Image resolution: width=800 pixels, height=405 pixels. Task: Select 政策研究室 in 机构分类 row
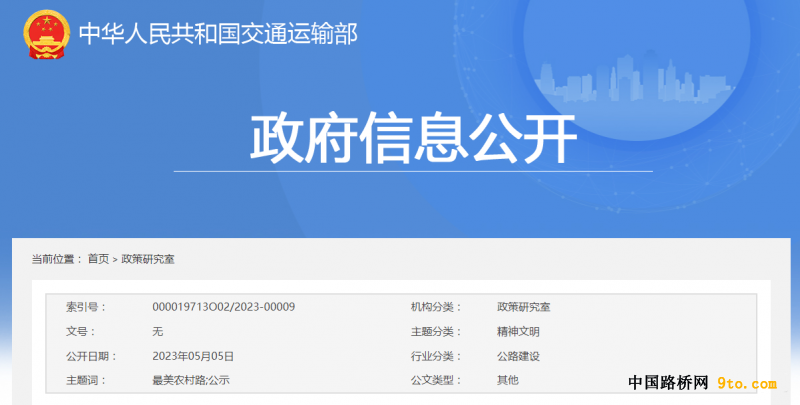pyautogui.click(x=524, y=307)
